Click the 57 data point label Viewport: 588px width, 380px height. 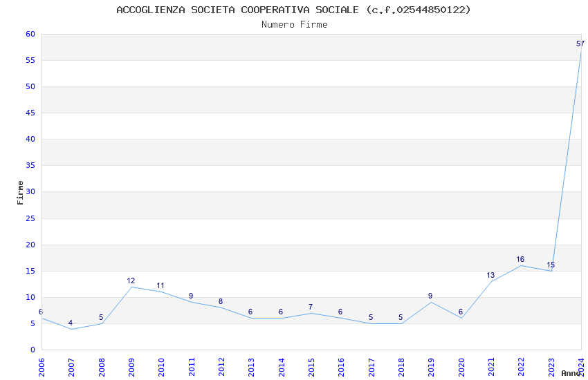pyautogui.click(x=580, y=44)
